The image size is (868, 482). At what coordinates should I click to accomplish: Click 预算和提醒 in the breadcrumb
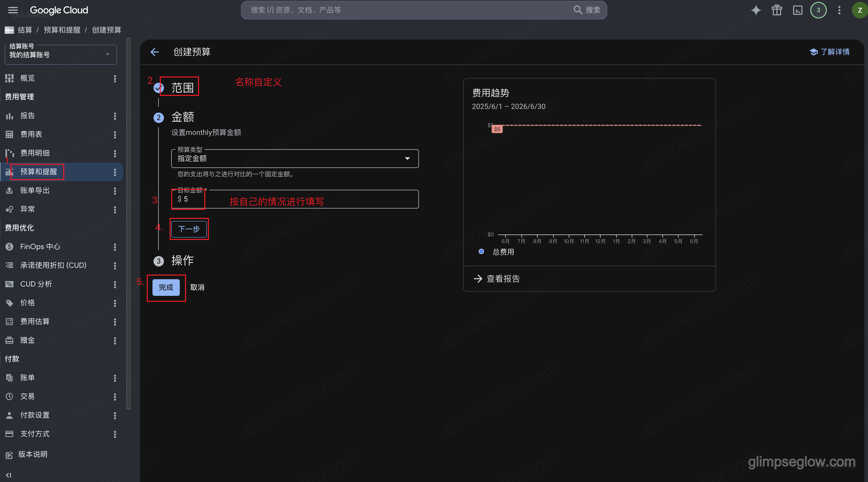point(62,30)
